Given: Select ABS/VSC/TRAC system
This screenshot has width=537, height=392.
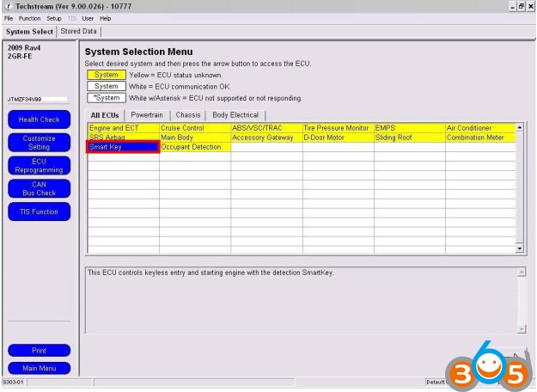Looking at the screenshot, I should [x=266, y=128].
